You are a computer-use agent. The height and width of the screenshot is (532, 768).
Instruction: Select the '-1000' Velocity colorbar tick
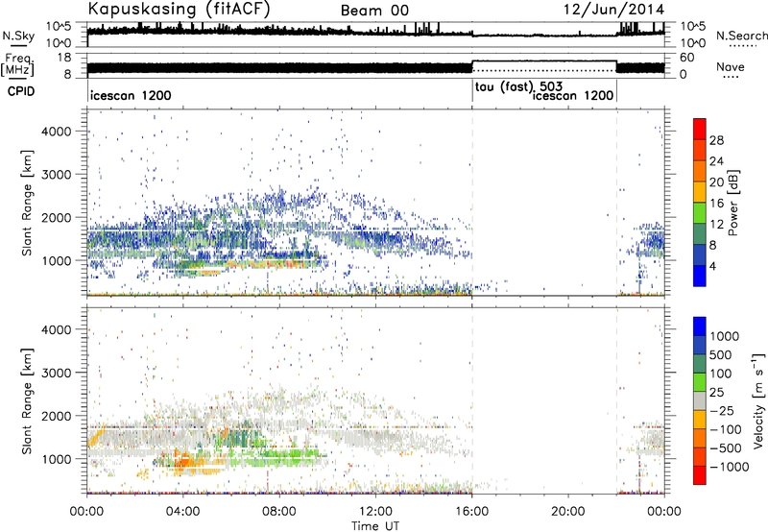(x=730, y=467)
